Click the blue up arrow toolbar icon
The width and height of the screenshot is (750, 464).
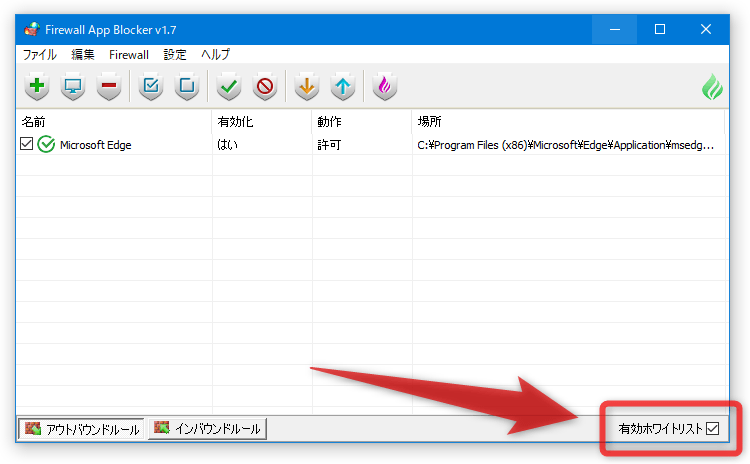pyautogui.click(x=342, y=87)
